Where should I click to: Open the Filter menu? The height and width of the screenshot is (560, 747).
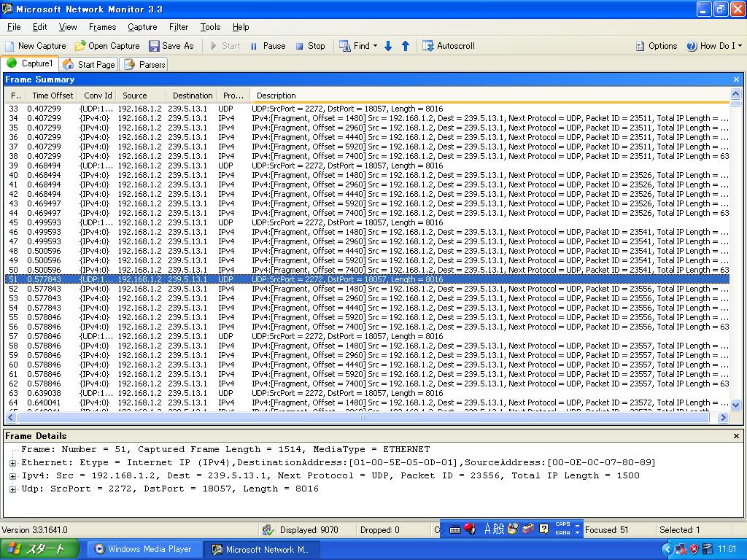179,27
